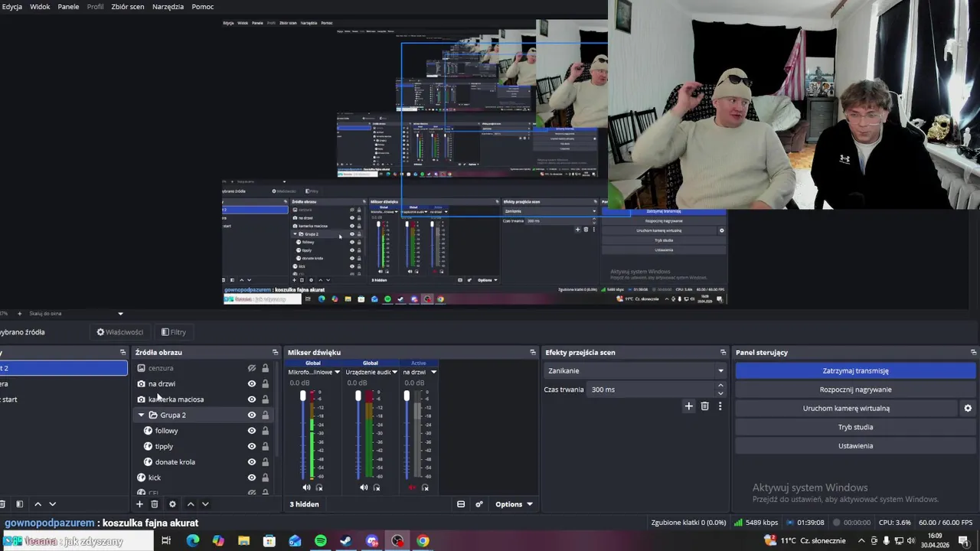
Task: Open the Zbiór scen menu
Action: (x=128, y=7)
